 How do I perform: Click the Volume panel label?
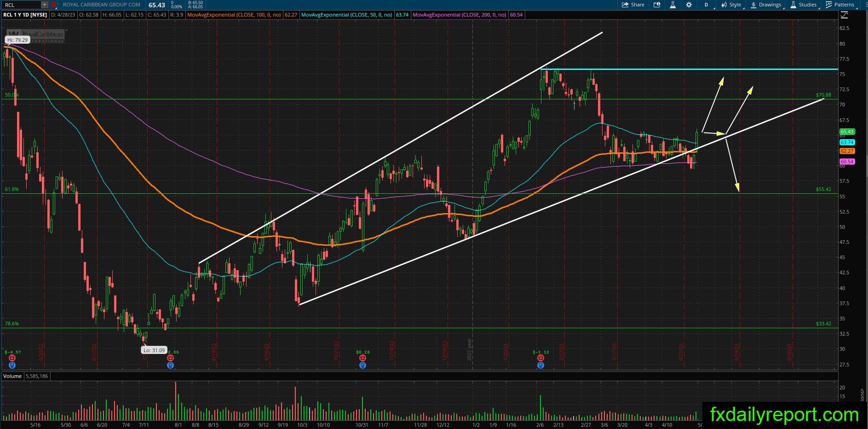tap(12, 376)
